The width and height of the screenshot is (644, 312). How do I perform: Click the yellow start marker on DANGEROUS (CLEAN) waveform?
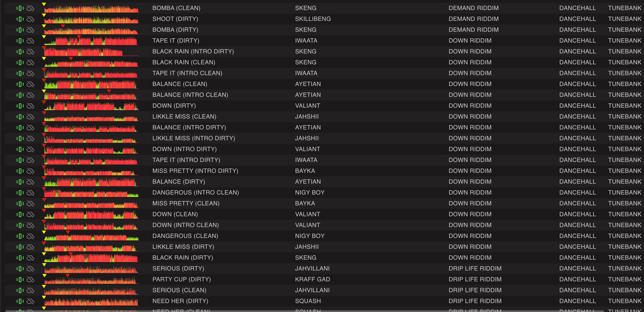coord(44,232)
